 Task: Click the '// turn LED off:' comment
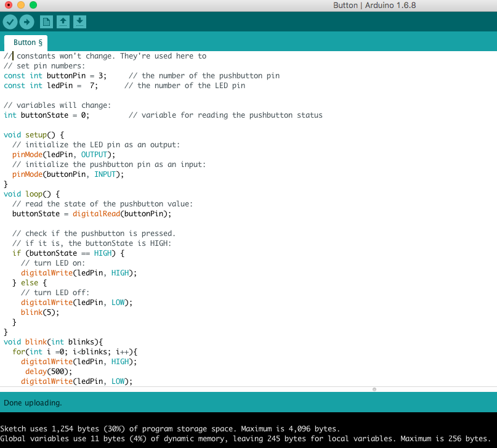click(x=55, y=293)
